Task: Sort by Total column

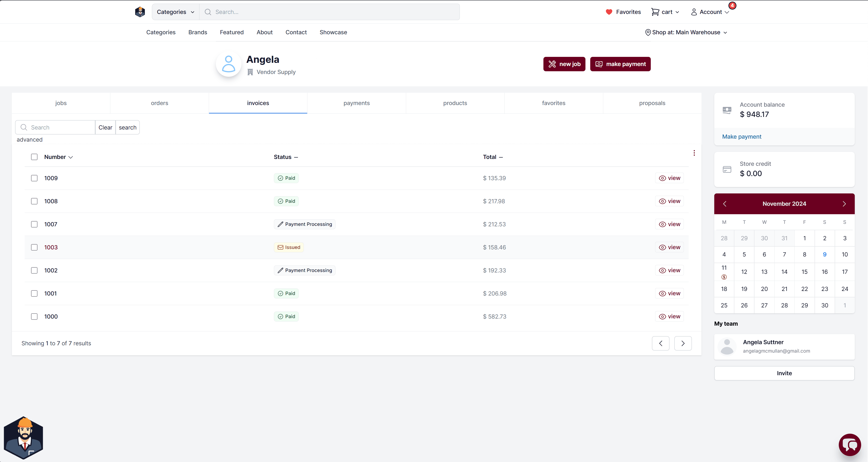Action: (x=493, y=157)
